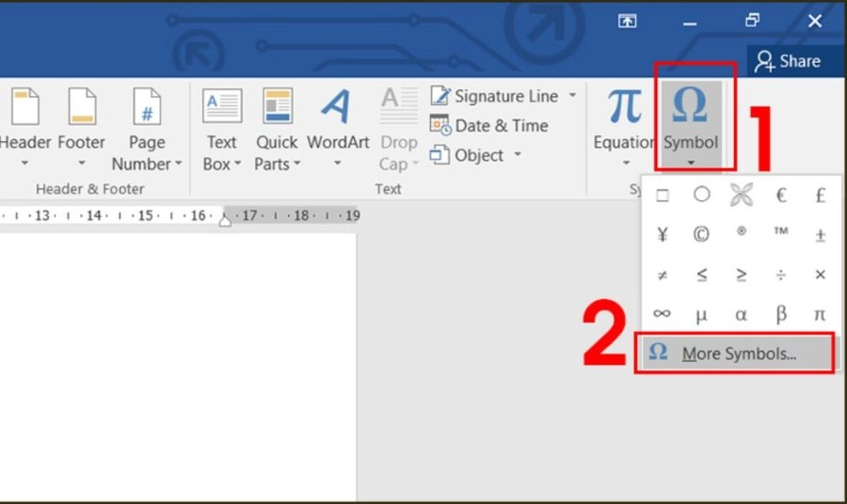This screenshot has width=847, height=504.
Task: Click the Page Number icon
Action: click(146, 108)
